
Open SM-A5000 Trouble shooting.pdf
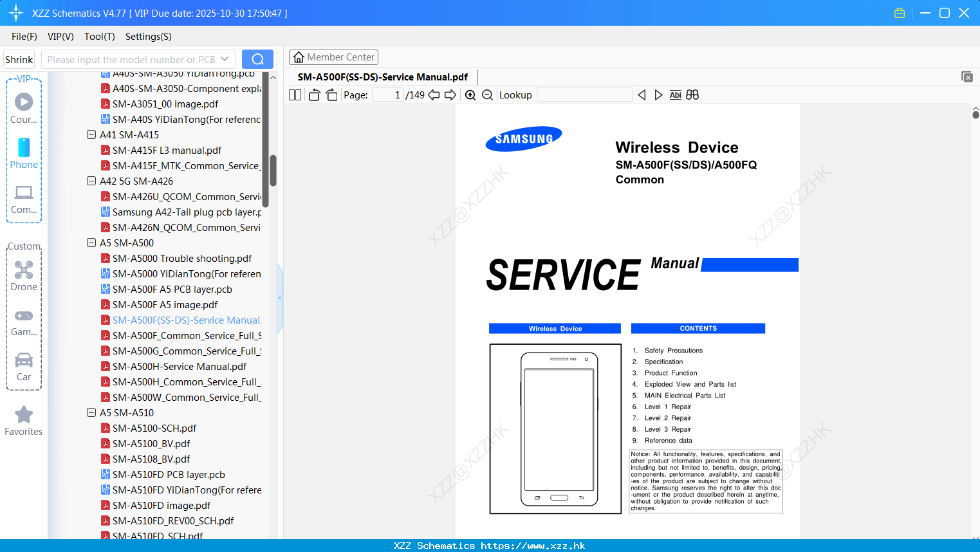point(176,259)
